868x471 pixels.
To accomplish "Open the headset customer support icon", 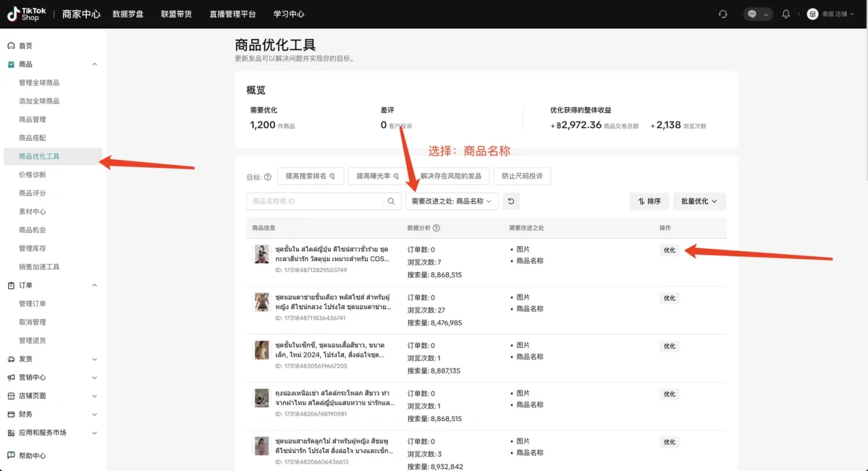I will pyautogui.click(x=723, y=14).
